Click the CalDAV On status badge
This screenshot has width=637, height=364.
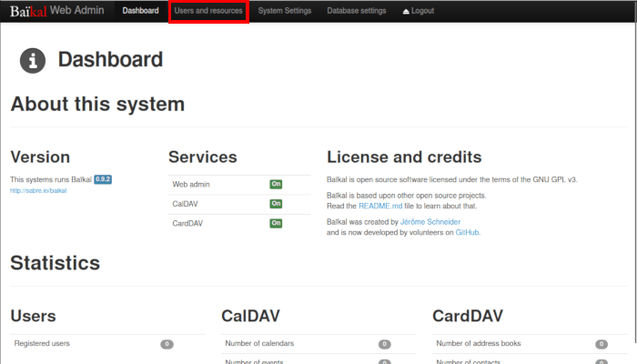276,204
